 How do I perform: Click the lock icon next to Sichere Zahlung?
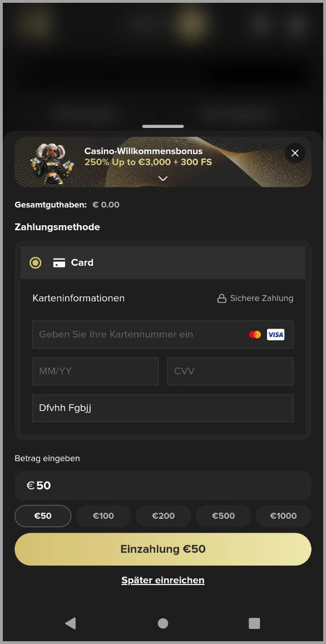click(221, 298)
